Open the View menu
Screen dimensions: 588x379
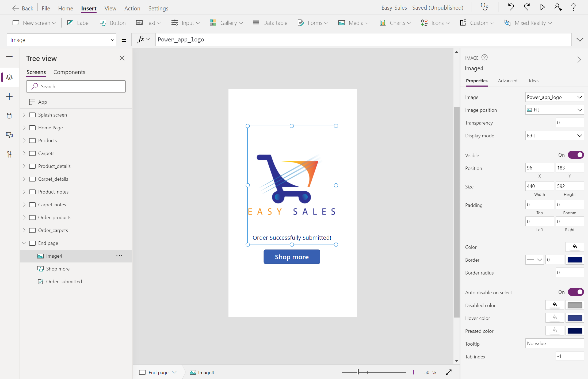[110, 8]
